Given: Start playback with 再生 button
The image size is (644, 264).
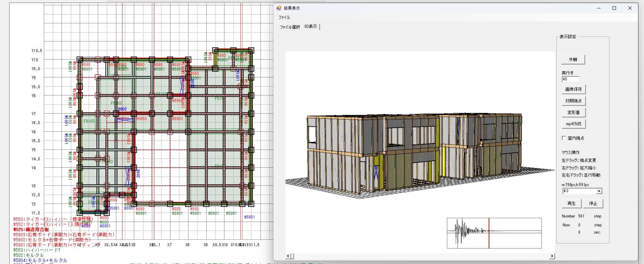Looking at the screenshot, I should coord(571,203).
